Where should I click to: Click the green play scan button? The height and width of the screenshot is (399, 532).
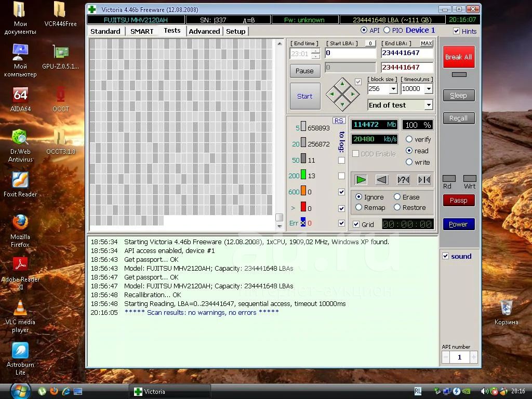pos(361,179)
